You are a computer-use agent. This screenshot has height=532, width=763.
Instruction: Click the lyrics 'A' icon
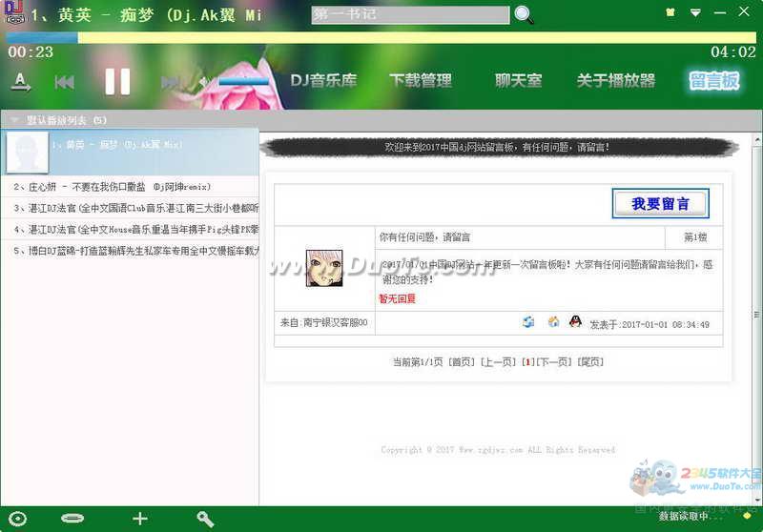pyautogui.click(x=20, y=82)
